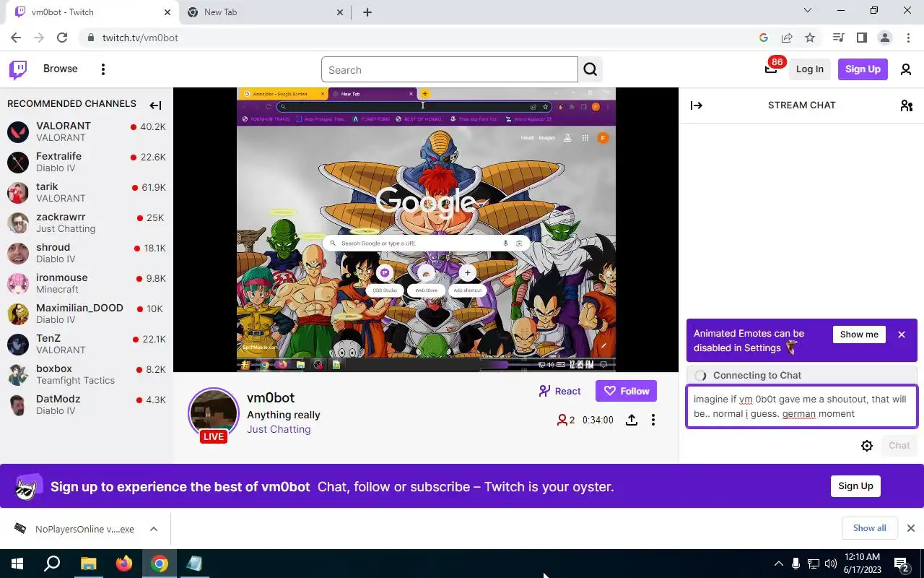Open boxbox's channel
The height and width of the screenshot is (578, 924).
[87, 374]
